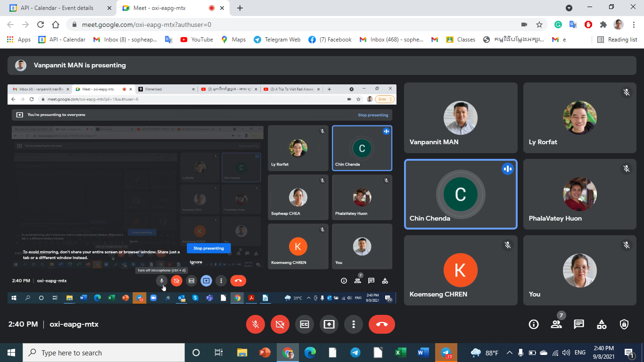Toggle closed captions button

click(305, 324)
